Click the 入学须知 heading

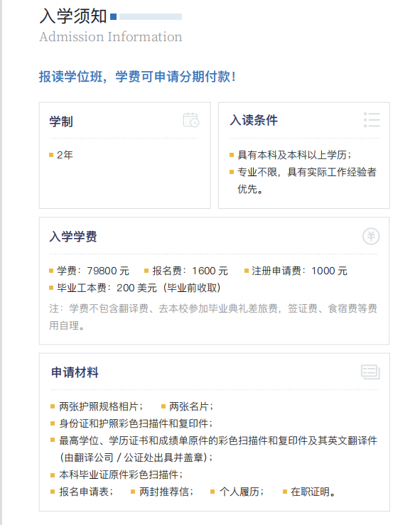point(73,16)
